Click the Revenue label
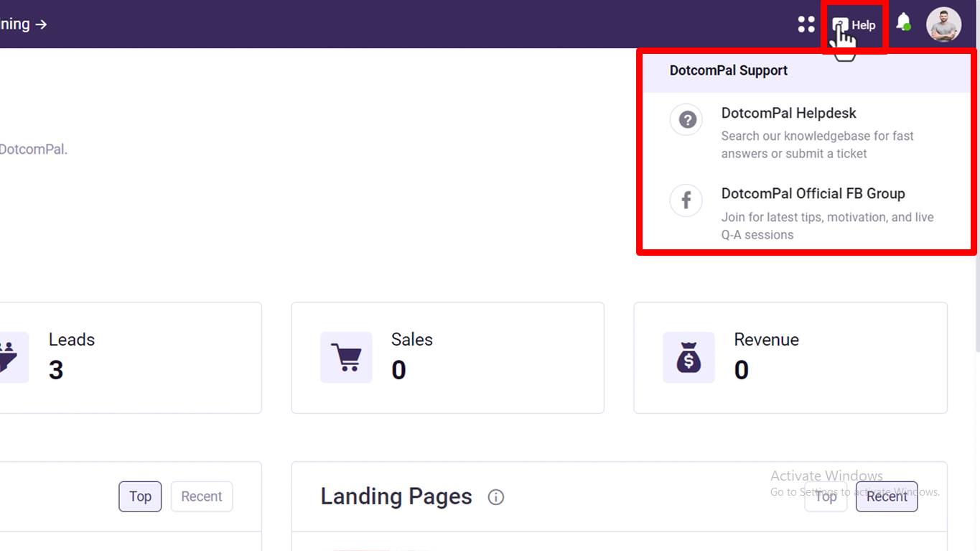Image resolution: width=980 pixels, height=551 pixels. pyautogui.click(x=766, y=340)
